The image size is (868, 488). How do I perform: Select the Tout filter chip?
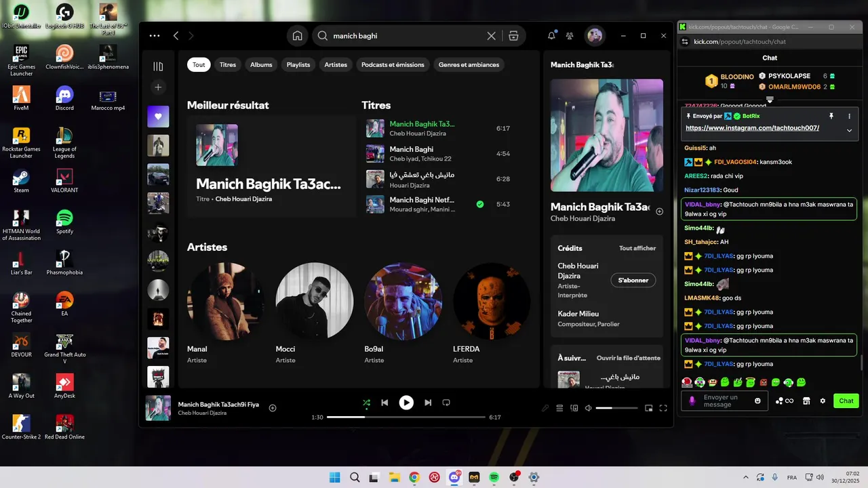coord(199,65)
